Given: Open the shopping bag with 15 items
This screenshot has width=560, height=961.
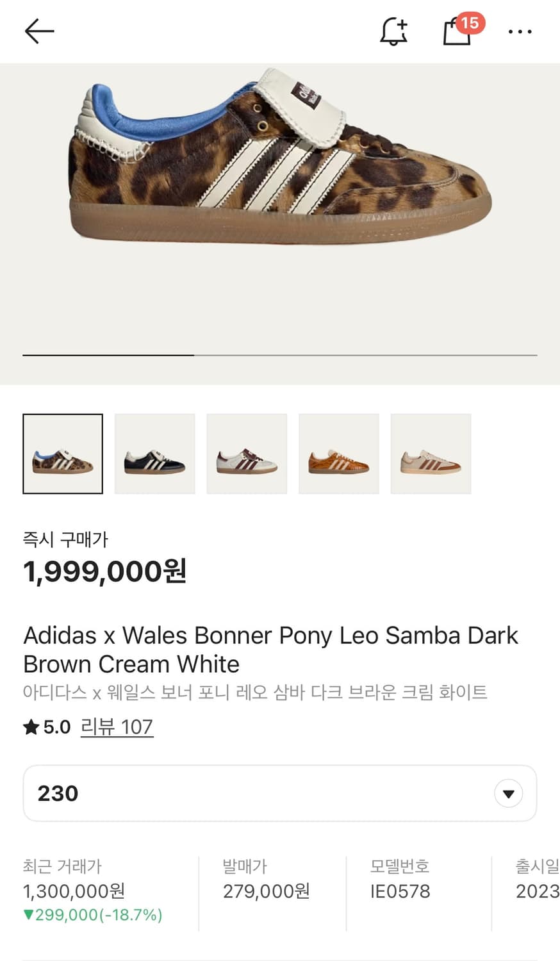Looking at the screenshot, I should pyautogui.click(x=457, y=31).
